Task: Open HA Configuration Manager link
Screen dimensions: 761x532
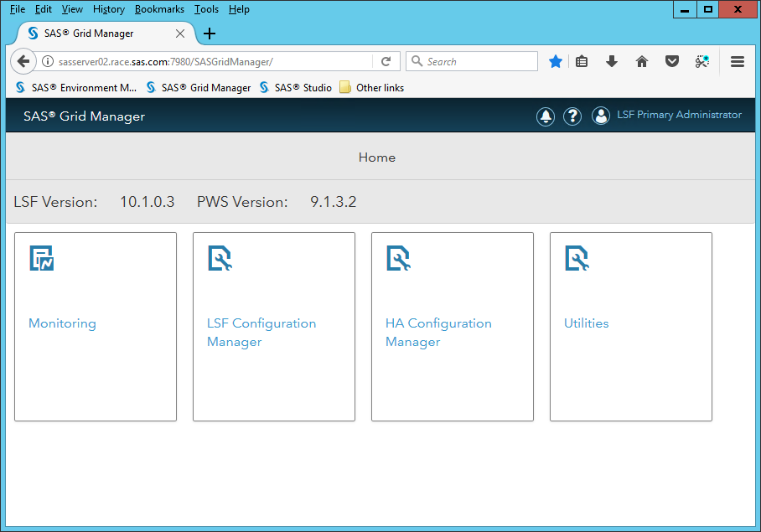Action: click(438, 333)
